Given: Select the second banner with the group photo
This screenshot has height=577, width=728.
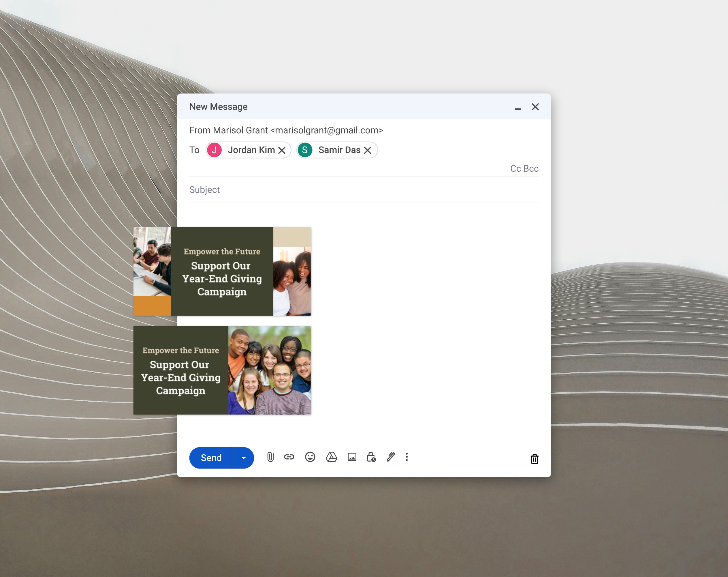Looking at the screenshot, I should (x=222, y=370).
